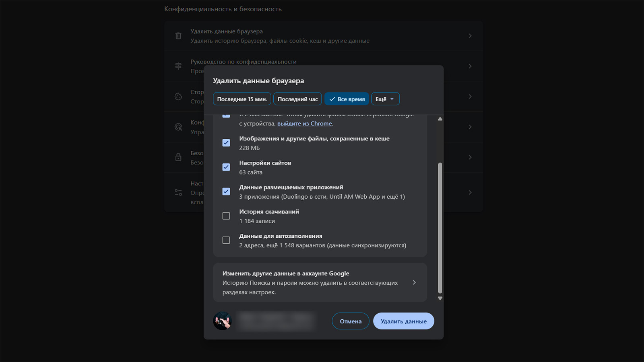
Task: Click the signpost icon for privacy guide
Action: click(x=178, y=66)
